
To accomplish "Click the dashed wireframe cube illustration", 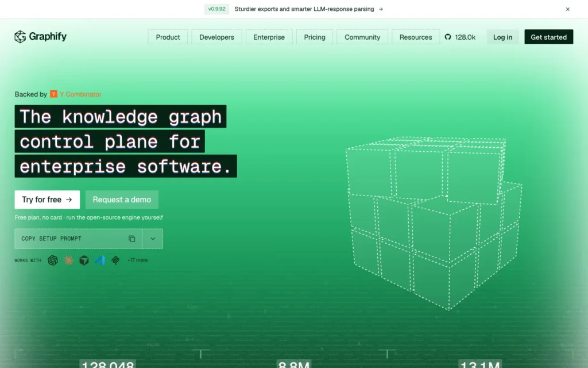I will pyautogui.click(x=434, y=224).
